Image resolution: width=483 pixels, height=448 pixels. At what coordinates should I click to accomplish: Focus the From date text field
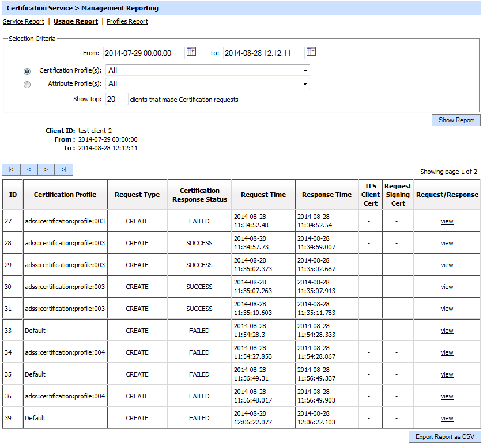click(x=144, y=53)
